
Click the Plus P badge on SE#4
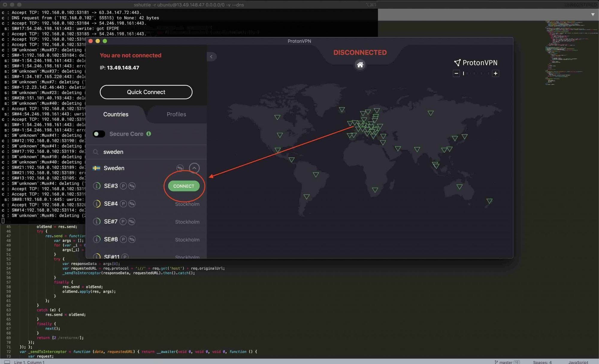[x=123, y=204]
